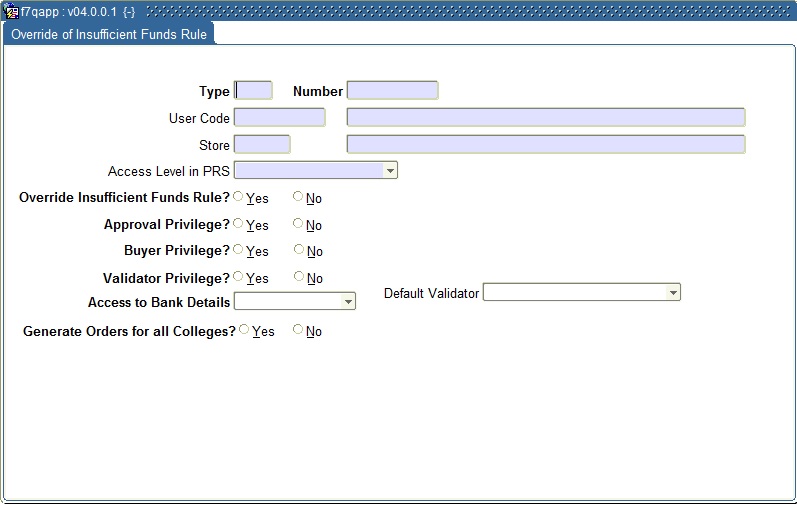Set Validator Privilege to No
The image size is (797, 505).
298,277
